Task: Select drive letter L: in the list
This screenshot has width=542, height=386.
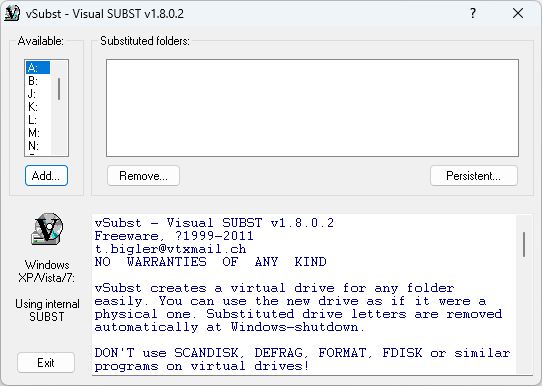Action: (x=38, y=120)
